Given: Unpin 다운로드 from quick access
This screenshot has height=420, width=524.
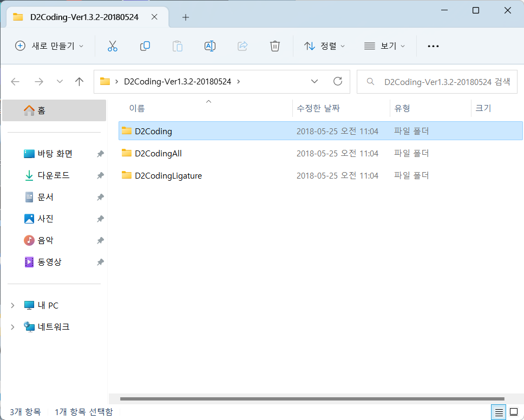Looking at the screenshot, I should [x=100, y=175].
